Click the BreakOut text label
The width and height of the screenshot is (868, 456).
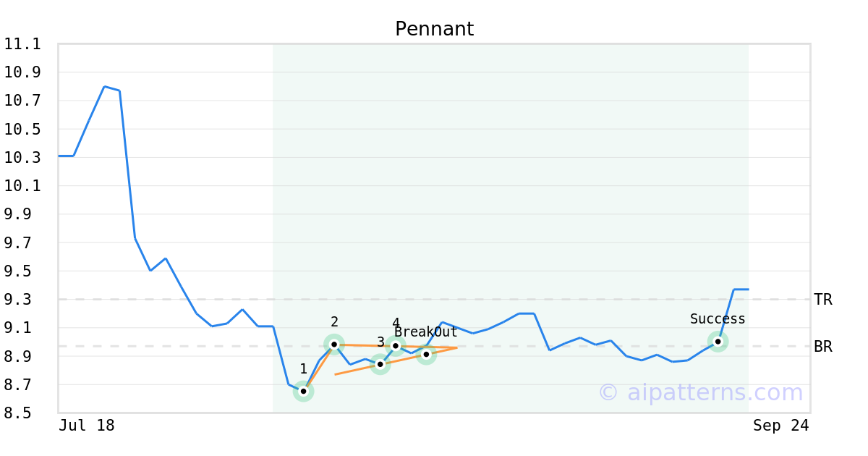coord(426,332)
